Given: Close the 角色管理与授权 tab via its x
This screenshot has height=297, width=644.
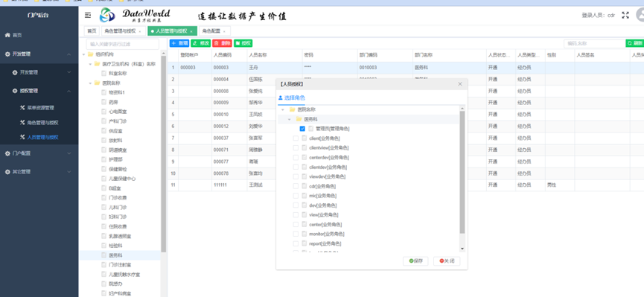Looking at the screenshot, I should click(x=140, y=31).
